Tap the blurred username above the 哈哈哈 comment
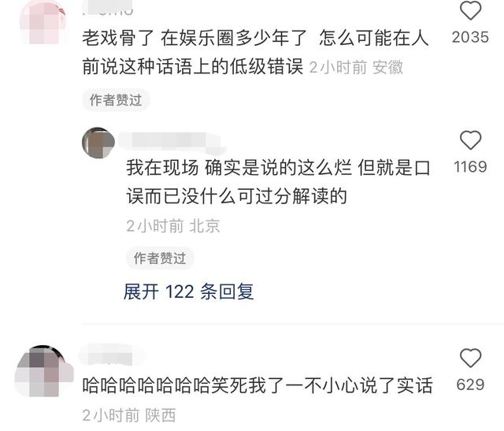The height and width of the screenshot is (431, 504). 108,356
